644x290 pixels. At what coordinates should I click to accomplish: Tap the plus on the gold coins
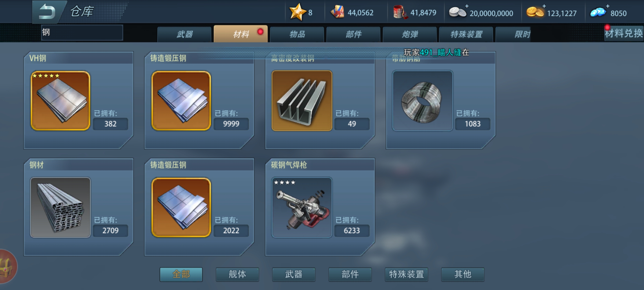point(544,6)
